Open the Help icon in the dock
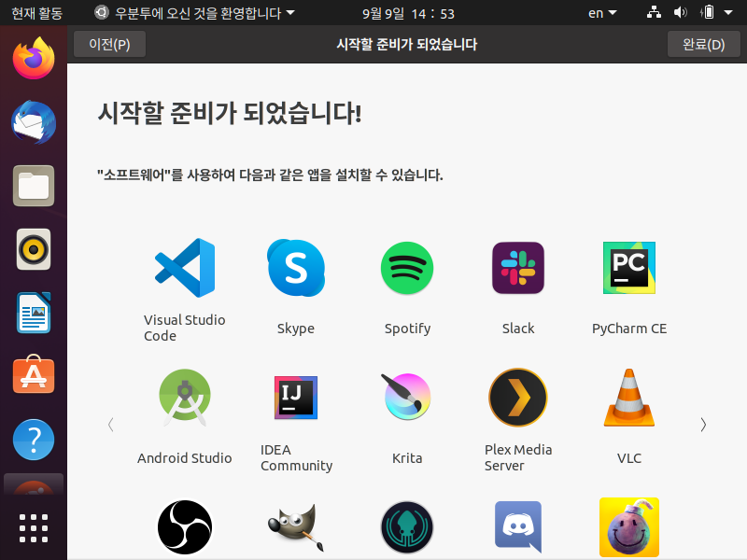Viewport: 747px width, 560px height. pyautogui.click(x=34, y=440)
